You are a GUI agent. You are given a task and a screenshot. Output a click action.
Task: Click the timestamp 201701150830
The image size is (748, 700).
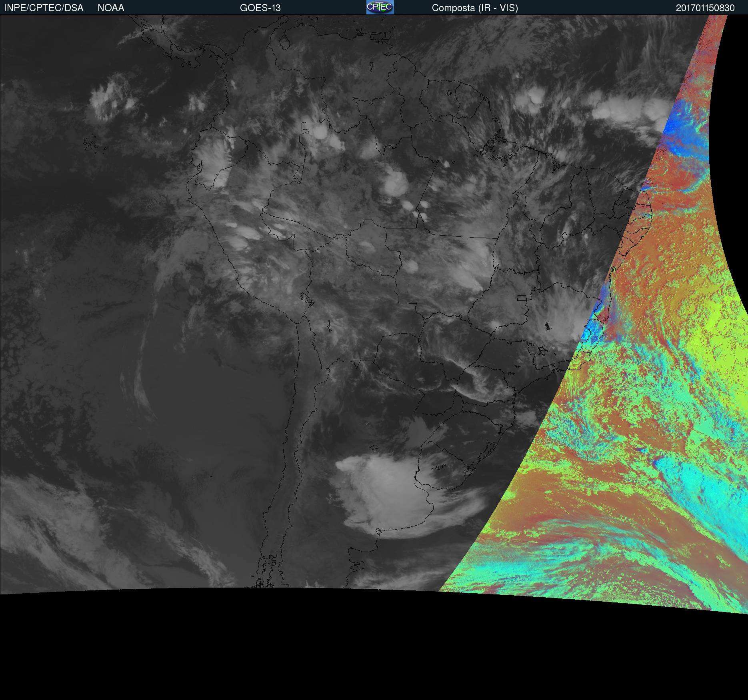(705, 8)
